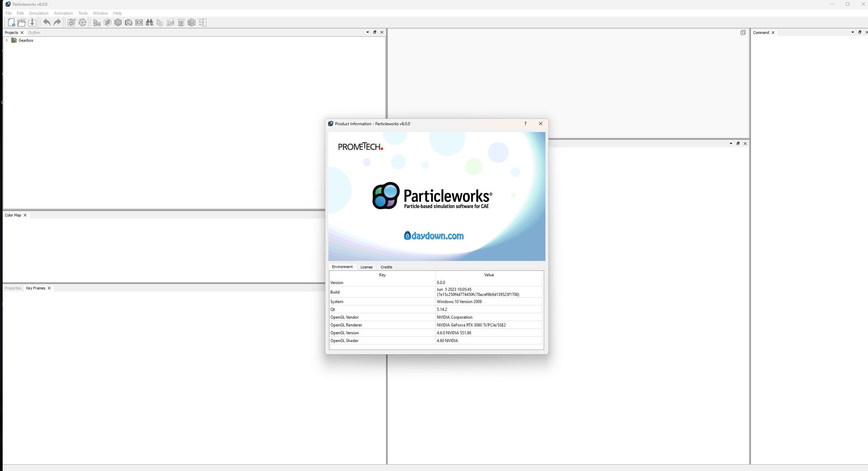Select the Color Map tab
This screenshot has width=868, height=471.
click(x=13, y=215)
